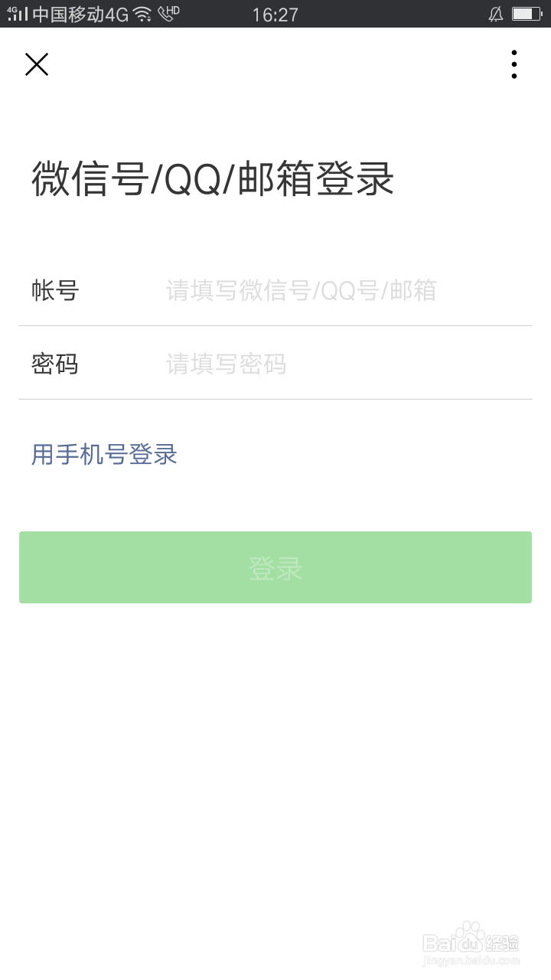
Task: Tap the mute notification icon in status bar
Action: [497, 14]
